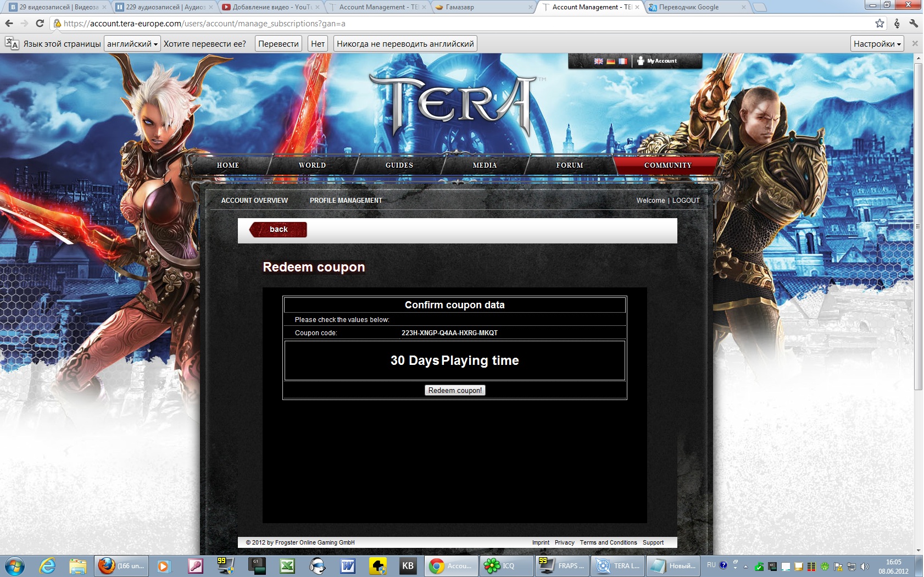924x577 pixels.
Task: Open the Support footer link
Action: click(653, 542)
